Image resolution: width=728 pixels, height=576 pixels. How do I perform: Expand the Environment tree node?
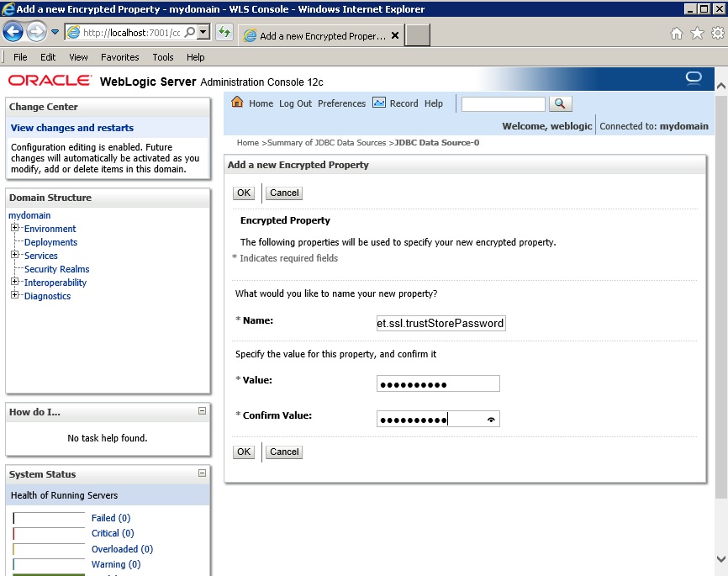(14, 228)
